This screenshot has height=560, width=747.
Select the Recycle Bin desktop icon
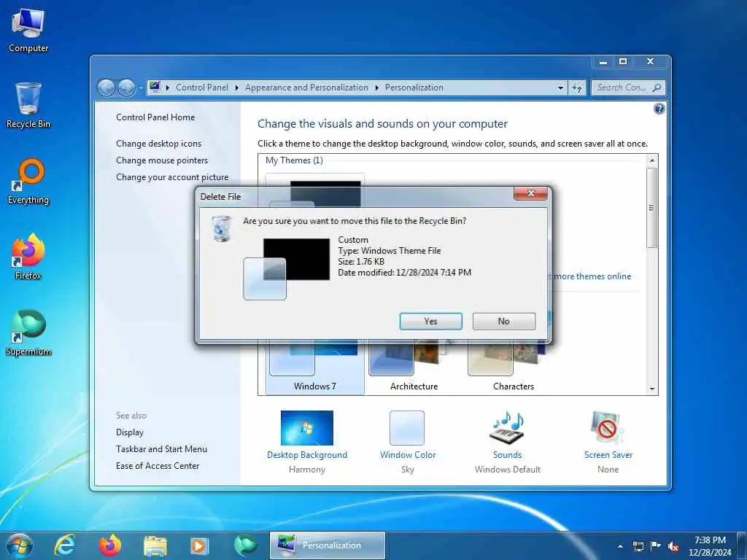click(x=28, y=106)
